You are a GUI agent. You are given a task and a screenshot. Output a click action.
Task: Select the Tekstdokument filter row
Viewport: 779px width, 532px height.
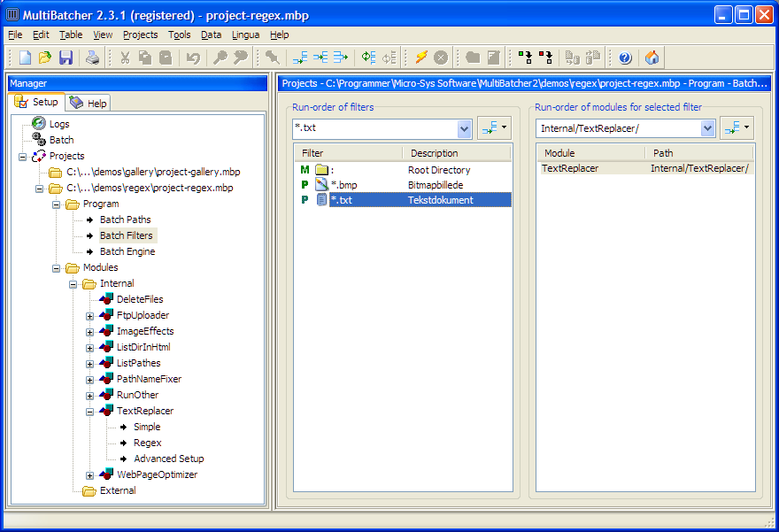click(x=405, y=200)
